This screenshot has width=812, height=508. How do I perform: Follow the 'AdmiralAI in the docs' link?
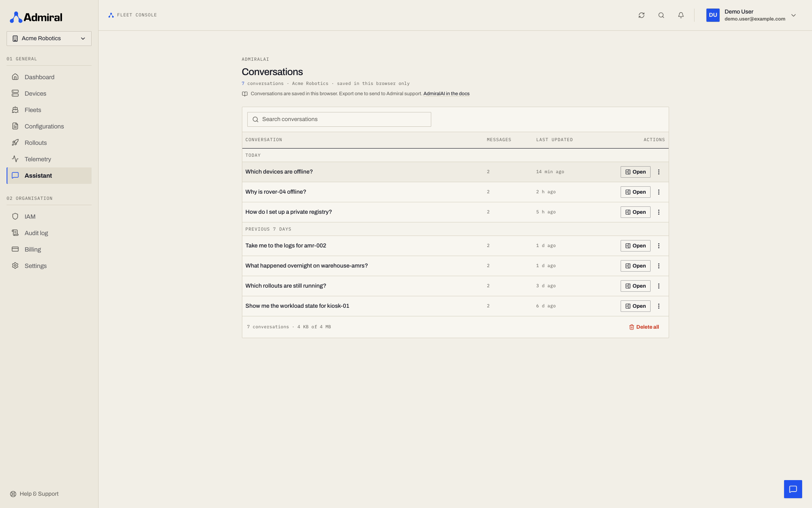[446, 94]
